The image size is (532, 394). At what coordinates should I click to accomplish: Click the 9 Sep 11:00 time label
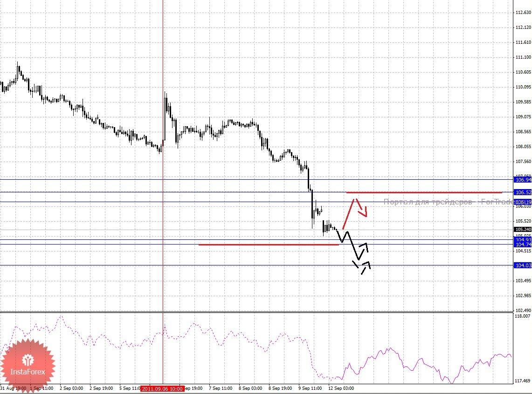click(x=310, y=388)
